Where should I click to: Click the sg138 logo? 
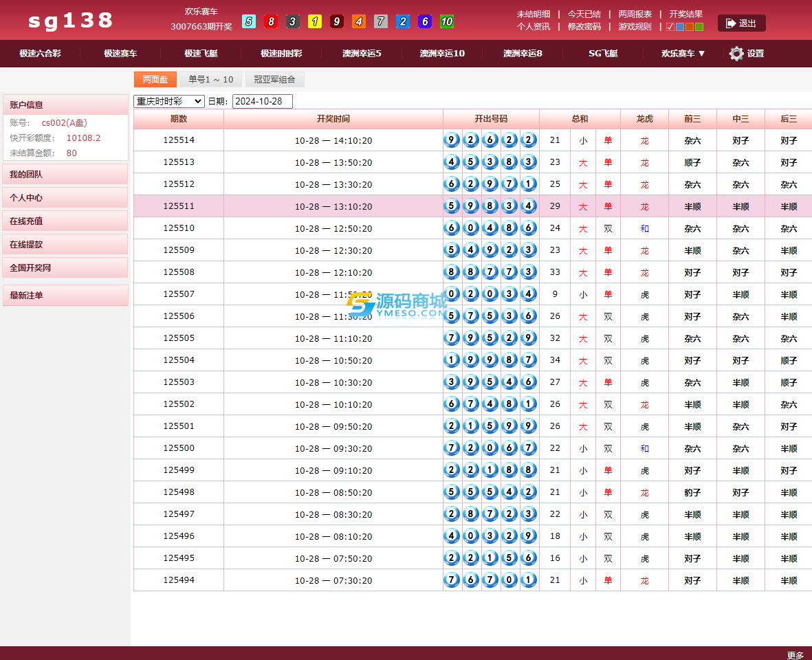pos(70,21)
